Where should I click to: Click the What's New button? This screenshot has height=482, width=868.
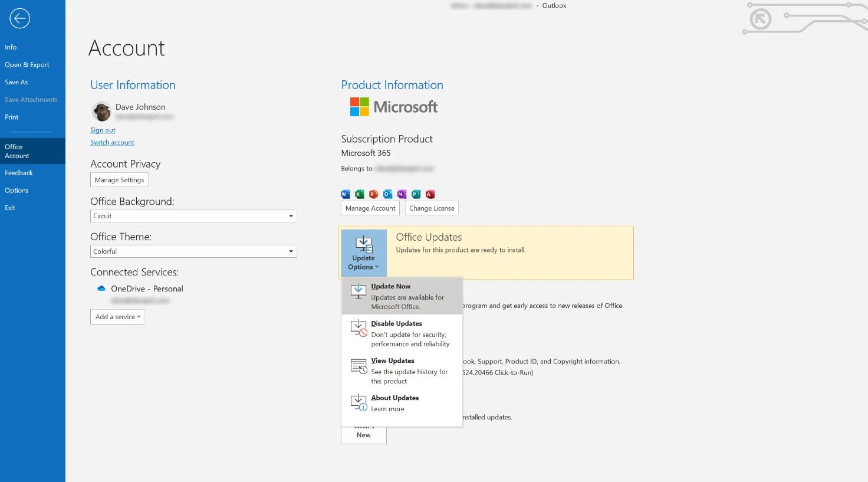(x=364, y=434)
